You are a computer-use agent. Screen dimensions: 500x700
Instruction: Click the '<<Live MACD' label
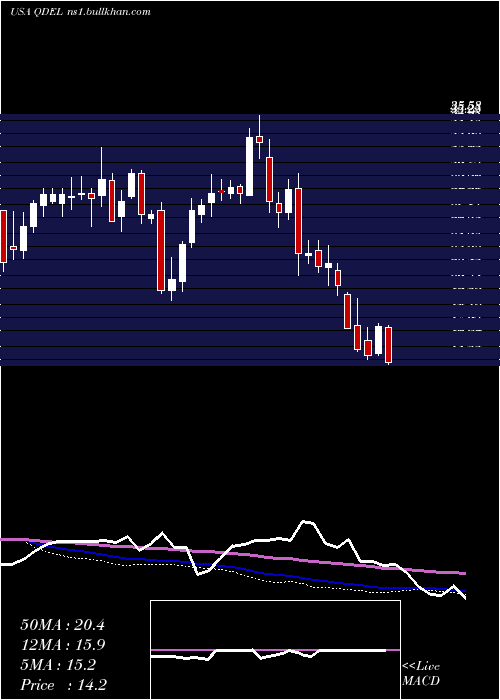click(x=421, y=674)
